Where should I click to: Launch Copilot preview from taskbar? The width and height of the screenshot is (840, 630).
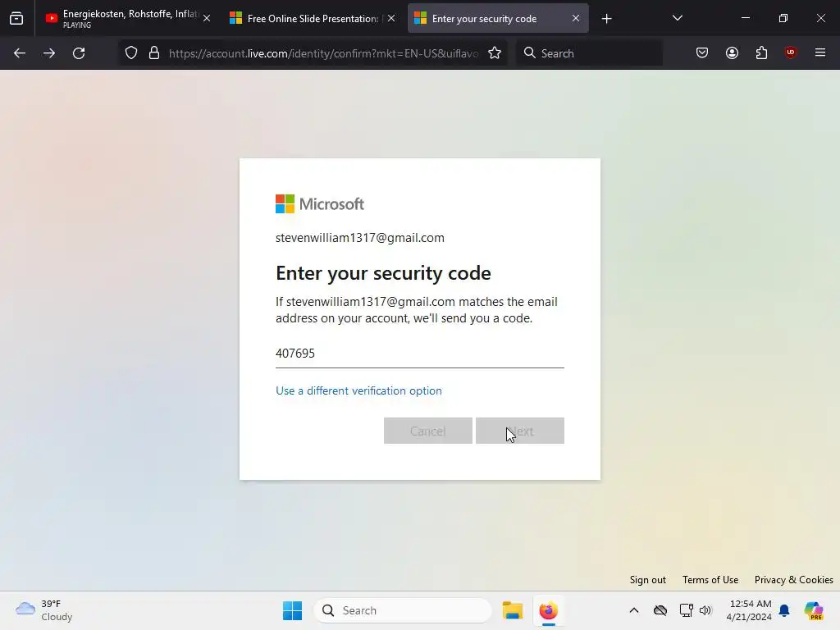[x=814, y=610]
